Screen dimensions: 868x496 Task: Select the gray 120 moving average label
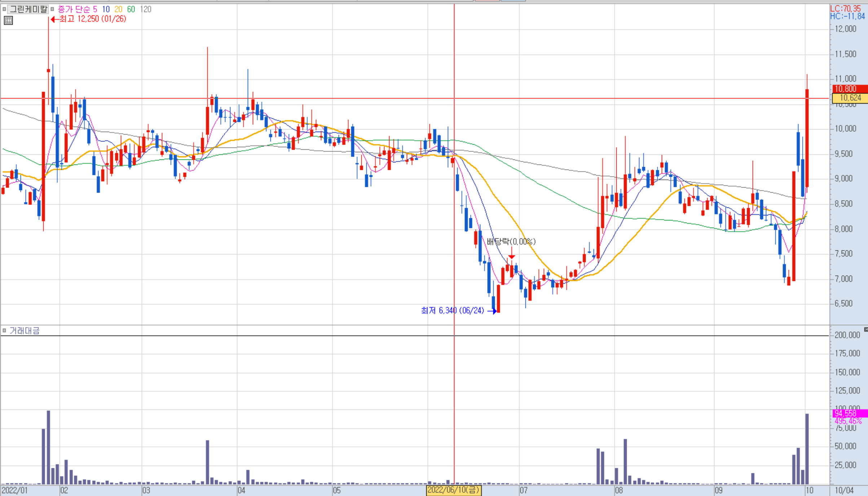[146, 9]
